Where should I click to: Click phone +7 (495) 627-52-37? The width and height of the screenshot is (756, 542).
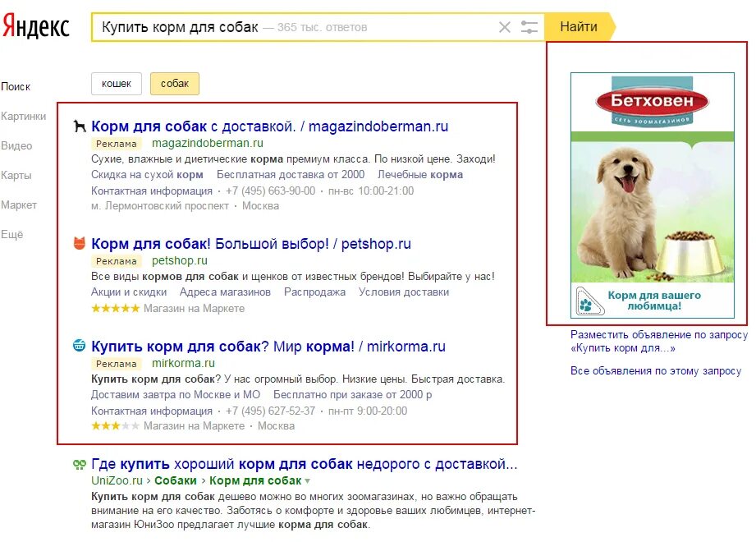(x=271, y=411)
